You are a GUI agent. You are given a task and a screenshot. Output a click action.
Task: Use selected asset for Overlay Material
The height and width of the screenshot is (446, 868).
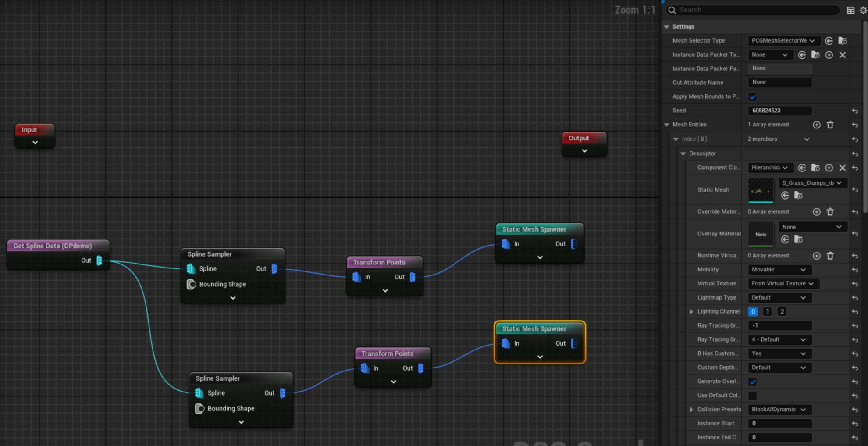point(785,239)
